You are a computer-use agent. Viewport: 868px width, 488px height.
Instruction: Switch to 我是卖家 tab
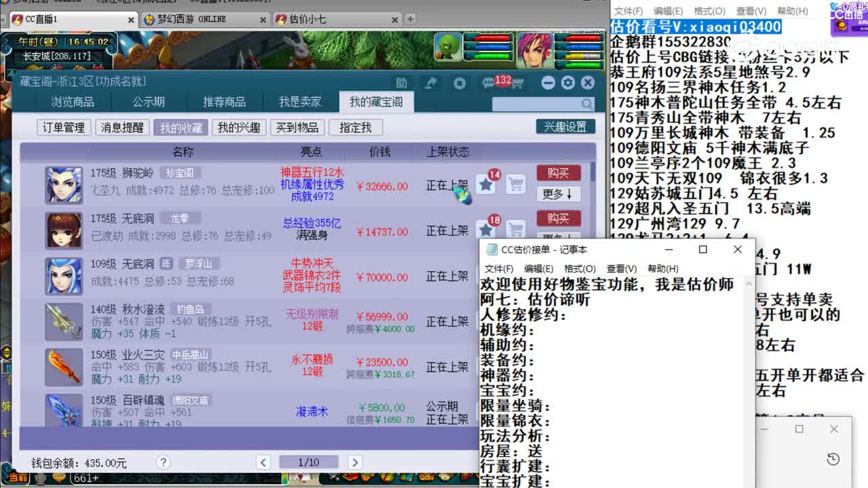click(300, 102)
